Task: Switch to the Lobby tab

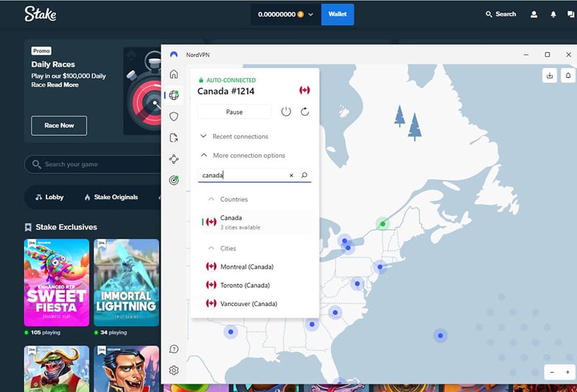Action: (x=49, y=197)
